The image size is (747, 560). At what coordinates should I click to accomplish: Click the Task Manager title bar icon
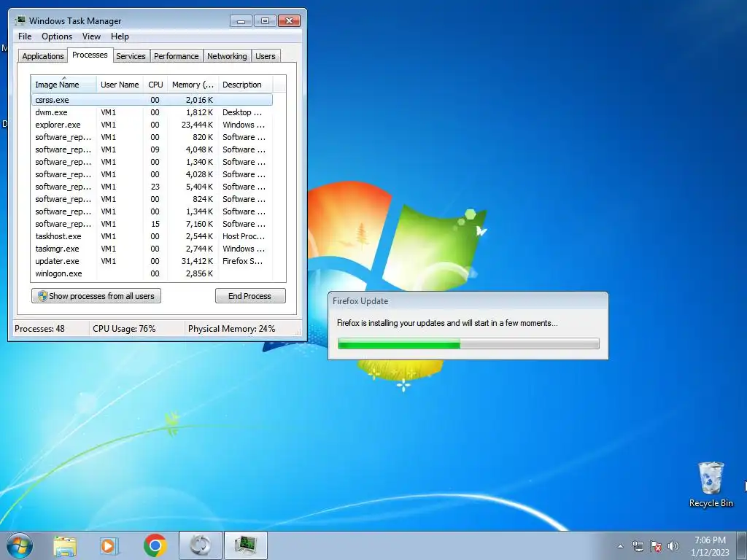coord(20,20)
